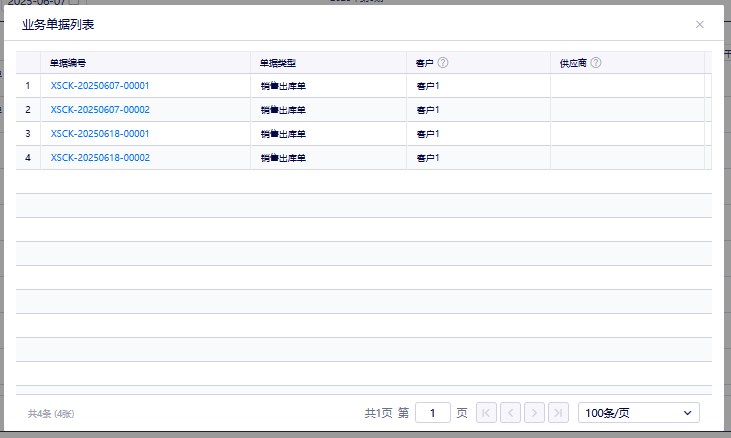Screen dimensions: 731x438
Task: Click 客户1 cell in row 4
Action: tap(428, 158)
